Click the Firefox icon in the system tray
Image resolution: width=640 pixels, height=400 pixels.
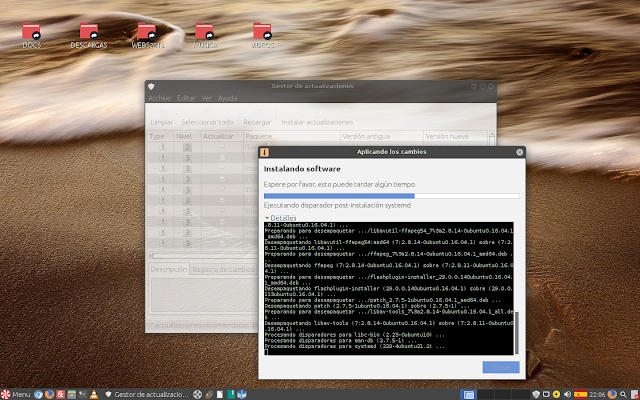612,394
